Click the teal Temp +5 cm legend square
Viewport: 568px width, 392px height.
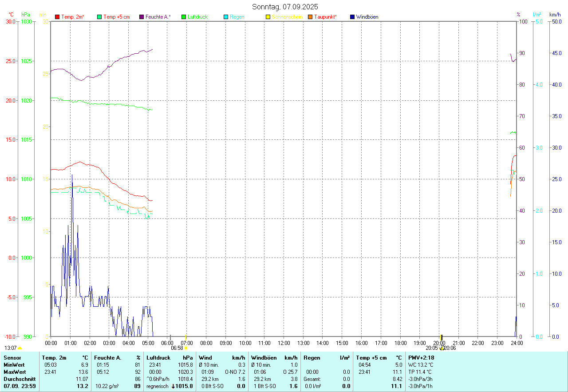[99, 17]
